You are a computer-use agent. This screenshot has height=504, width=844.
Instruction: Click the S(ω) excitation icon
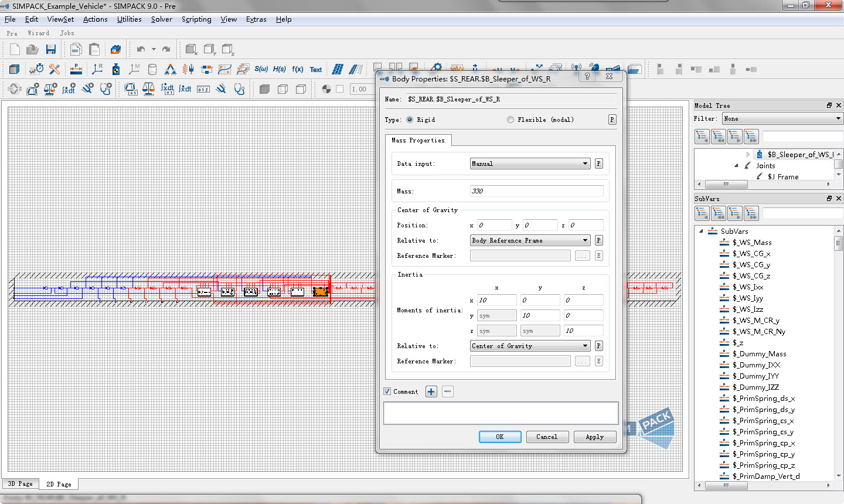point(261,69)
